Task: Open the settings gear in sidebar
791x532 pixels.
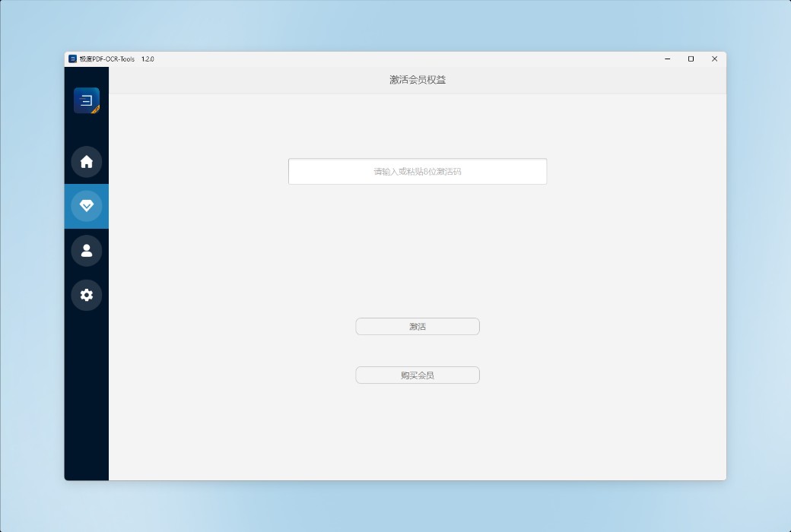Action: [x=86, y=295]
